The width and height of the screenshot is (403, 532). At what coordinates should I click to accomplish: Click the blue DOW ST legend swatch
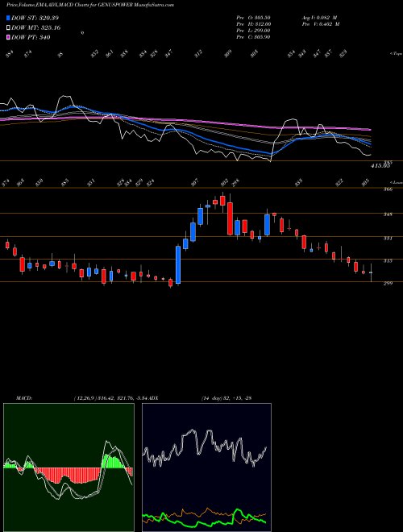[x=8, y=18]
